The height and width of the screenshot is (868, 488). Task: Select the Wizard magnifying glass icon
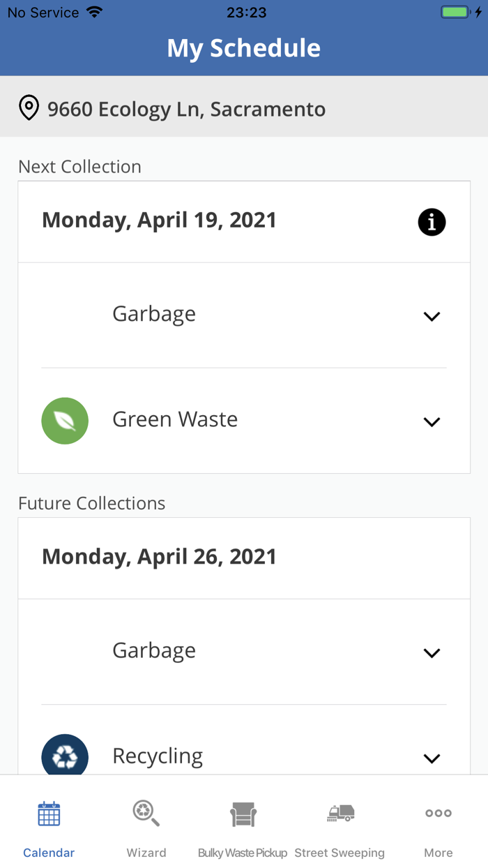coord(146,813)
